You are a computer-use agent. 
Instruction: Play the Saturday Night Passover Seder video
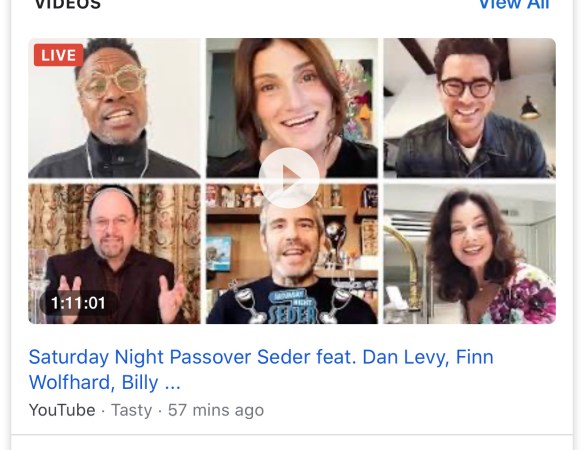tap(289, 178)
